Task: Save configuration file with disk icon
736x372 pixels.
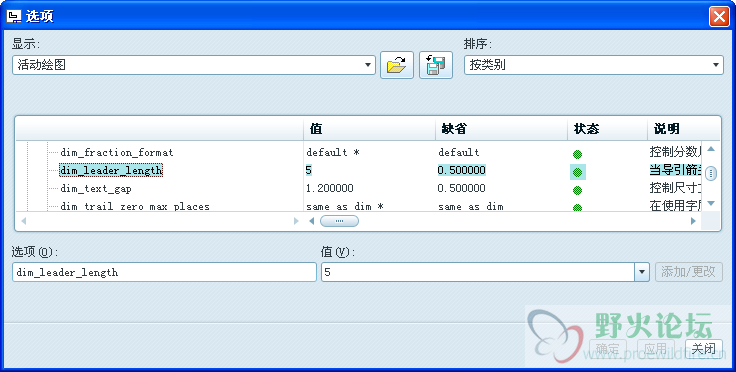Action: coord(436,65)
